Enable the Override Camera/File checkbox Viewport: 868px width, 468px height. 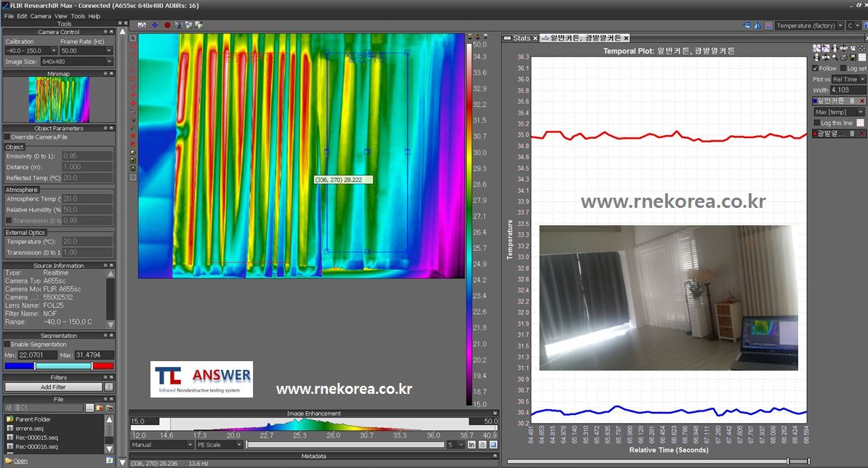(7, 137)
